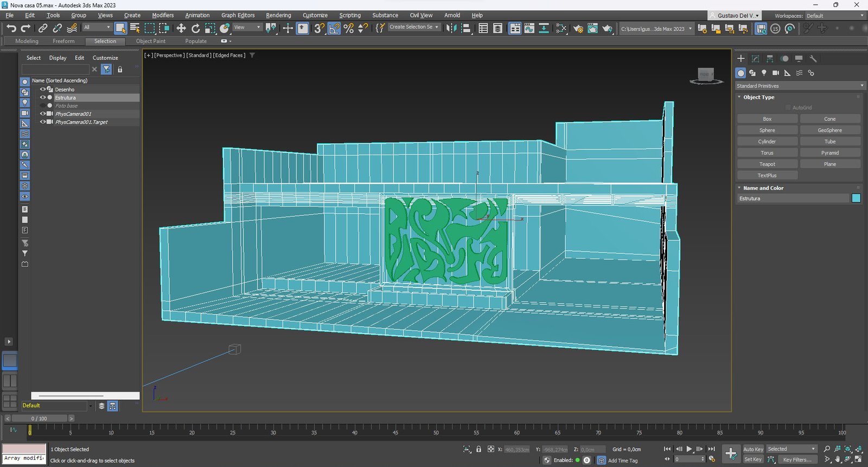Click the time slider 0 / 100 handle
The height and width of the screenshot is (467, 868).
(x=39, y=419)
